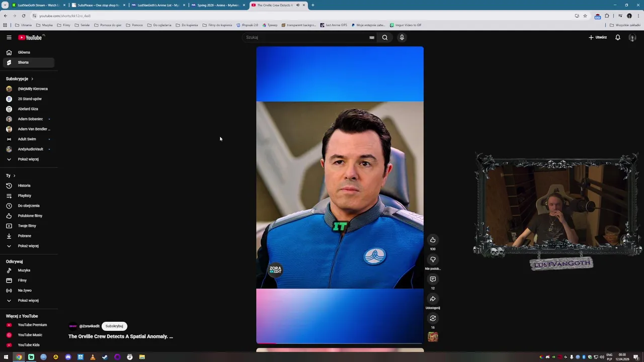Open Playlisty in sidebar
The image size is (644, 362).
28,196
